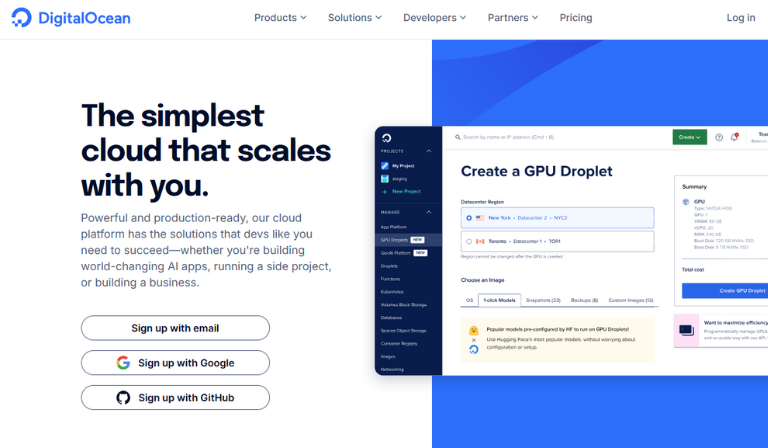Click the DigitalOcean logo in header
The height and width of the screenshot is (448, 768).
[71, 18]
